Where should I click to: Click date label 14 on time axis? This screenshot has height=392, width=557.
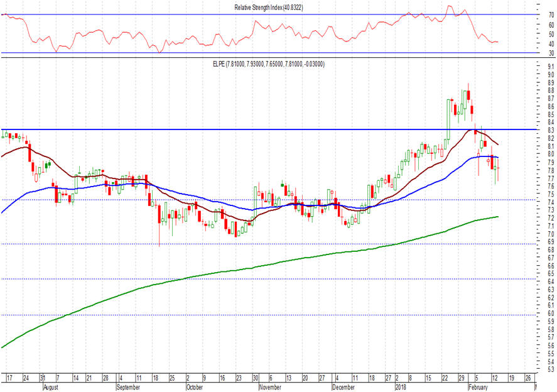[75, 378]
